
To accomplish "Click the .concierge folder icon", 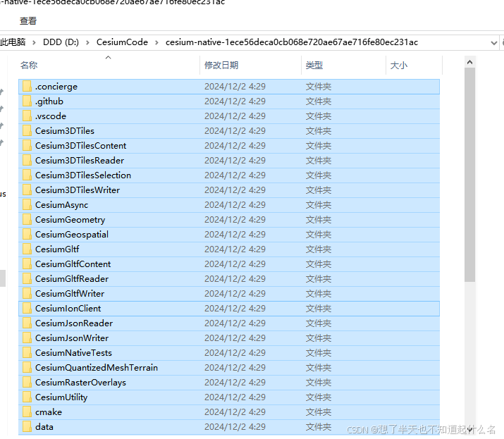I will tap(27, 87).
